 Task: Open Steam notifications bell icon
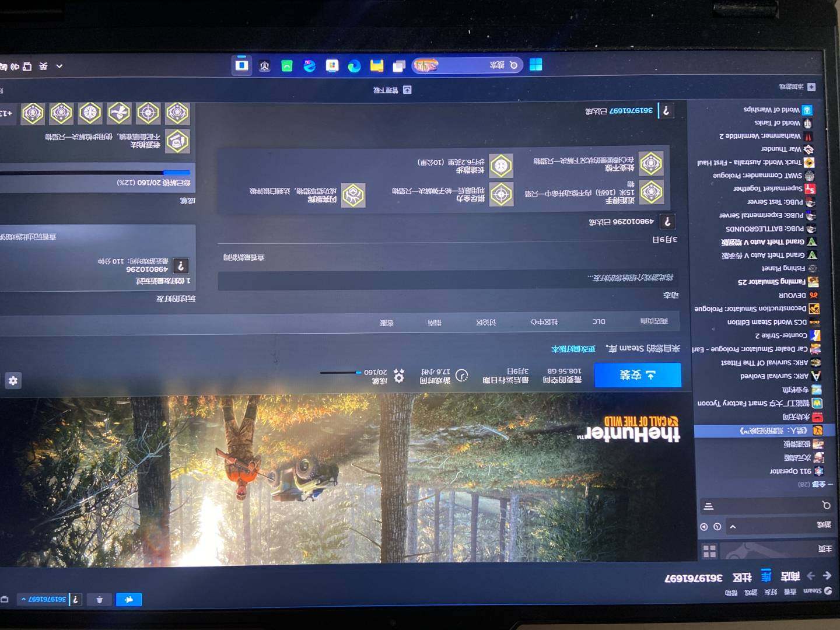pos(99,599)
